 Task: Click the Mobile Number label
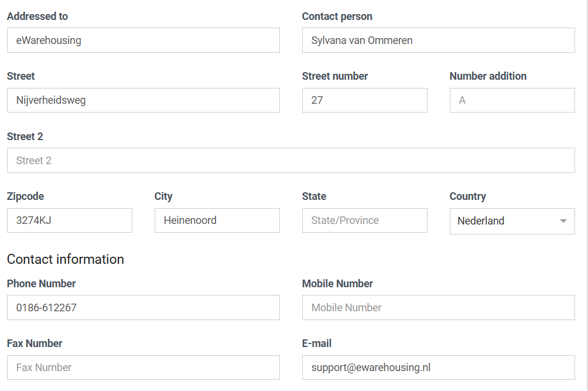(337, 283)
